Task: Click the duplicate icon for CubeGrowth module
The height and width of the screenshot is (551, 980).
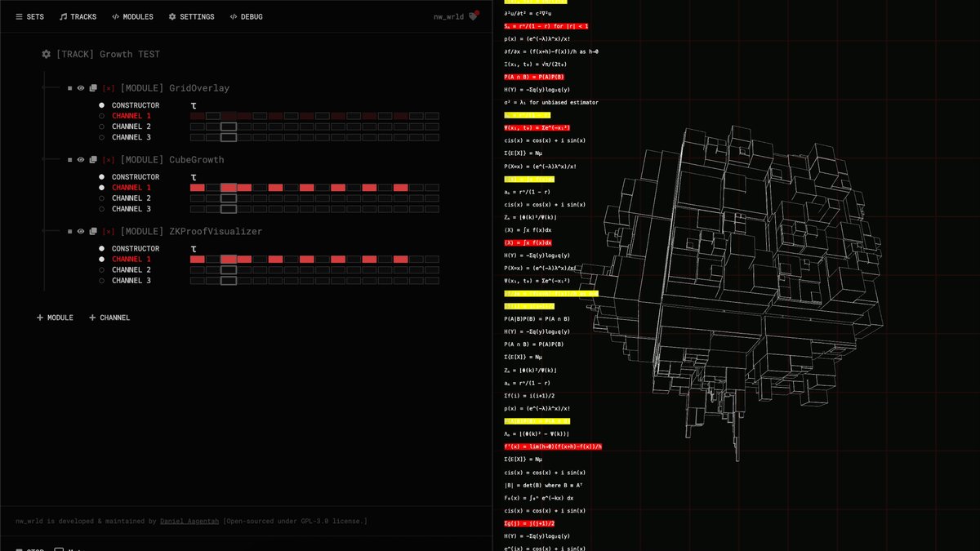Action: 93,160
